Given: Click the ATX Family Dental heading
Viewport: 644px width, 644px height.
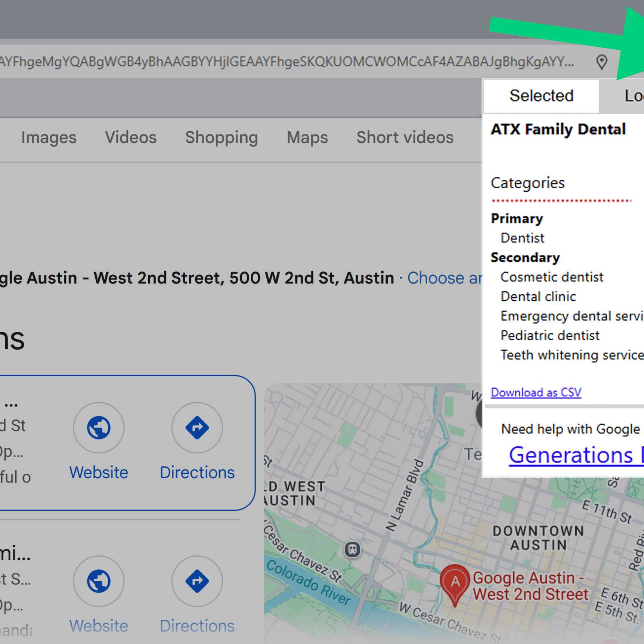Looking at the screenshot, I should click(x=558, y=129).
